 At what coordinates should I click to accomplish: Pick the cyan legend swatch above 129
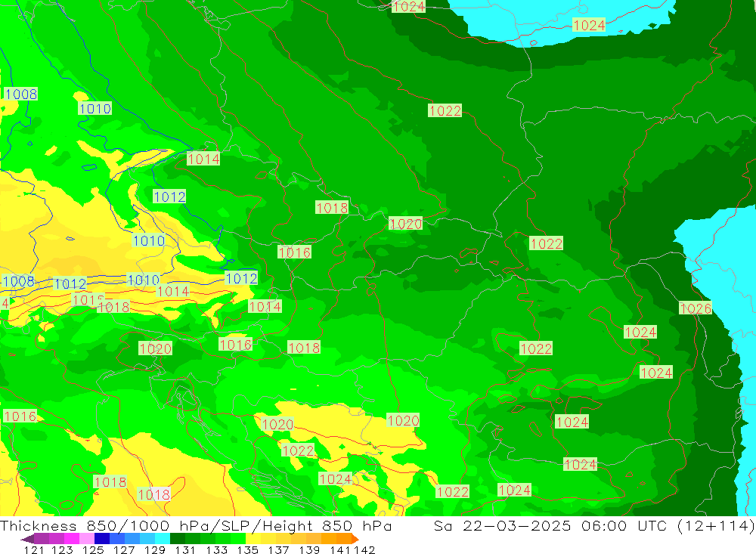[163, 539]
